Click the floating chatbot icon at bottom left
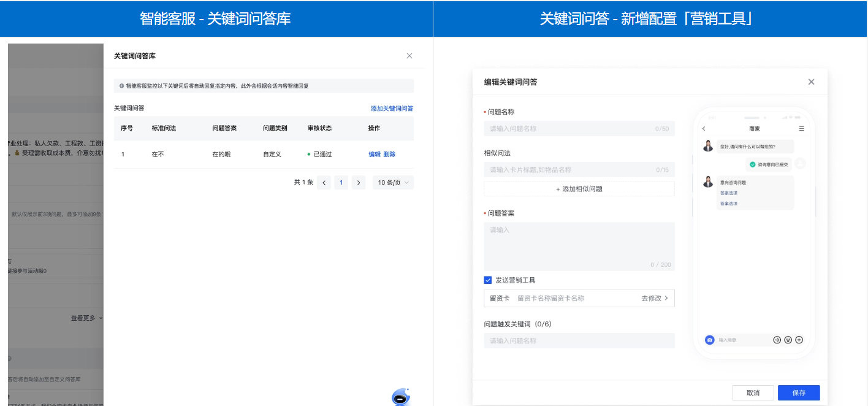The image size is (868, 406). [400, 397]
